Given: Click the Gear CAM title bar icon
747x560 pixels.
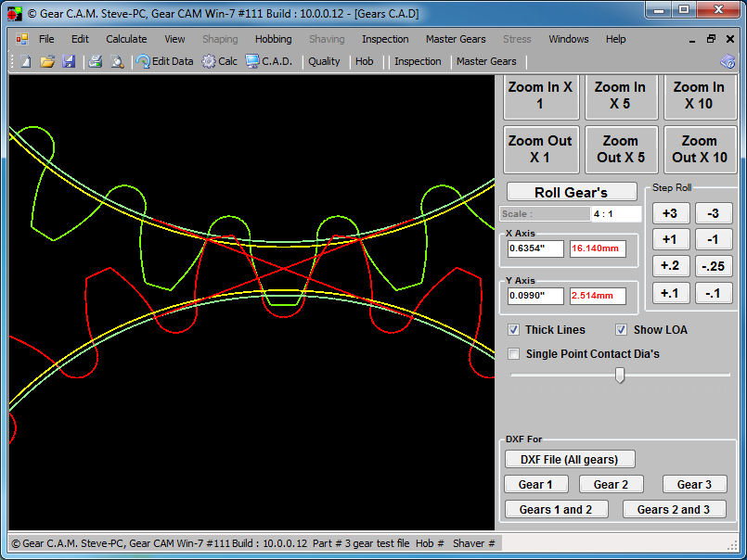Looking at the screenshot, I should pos(15,13).
